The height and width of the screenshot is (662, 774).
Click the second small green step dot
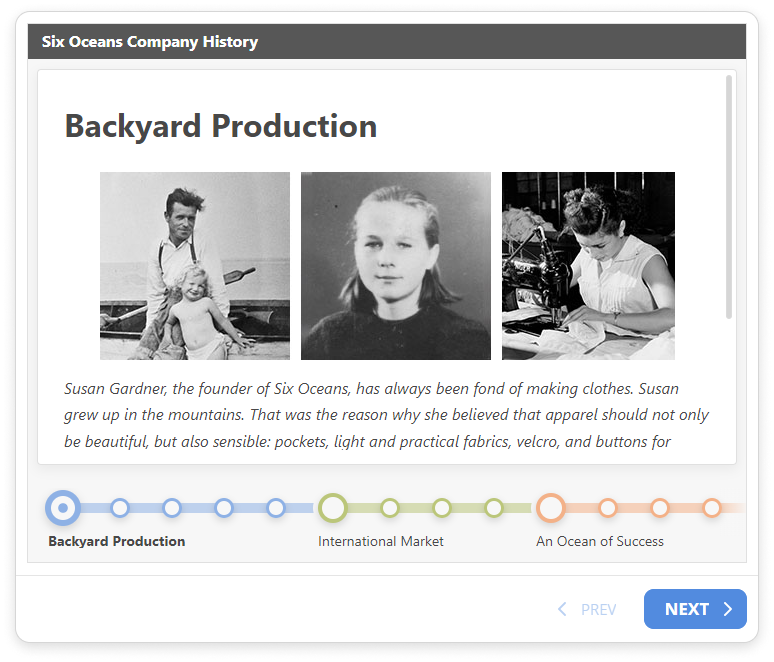click(442, 508)
